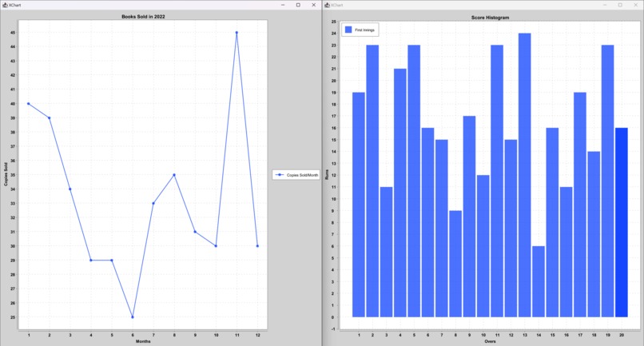This screenshot has width=644, height=346.
Task: Click the 'Score Histogram' chart title
Action: click(x=490, y=18)
